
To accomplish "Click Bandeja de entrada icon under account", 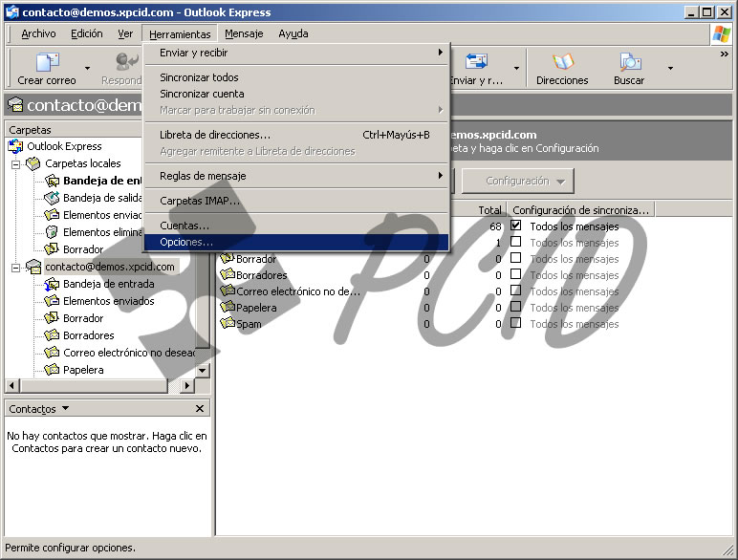I will point(52,284).
